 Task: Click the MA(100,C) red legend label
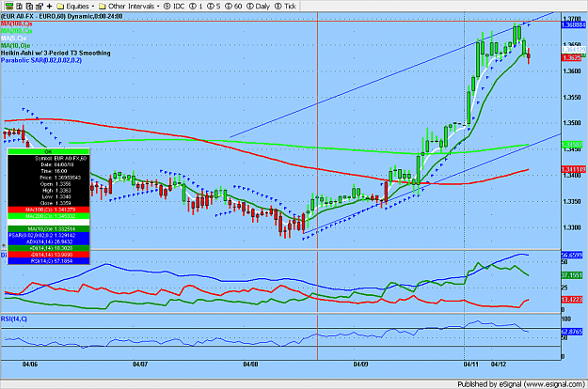(x=17, y=23)
